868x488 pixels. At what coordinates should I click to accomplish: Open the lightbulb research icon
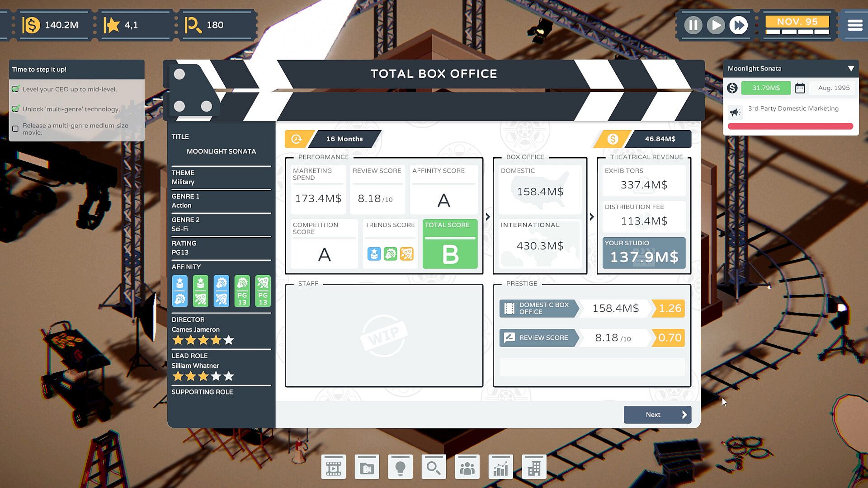point(400,467)
